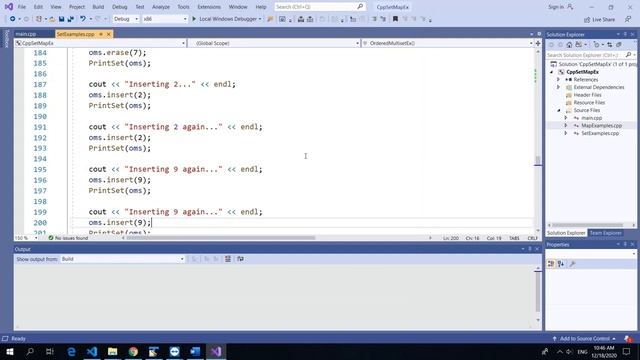Open Microsoft Edge from the taskbar
This screenshot has width=640, height=360.
click(x=71, y=351)
